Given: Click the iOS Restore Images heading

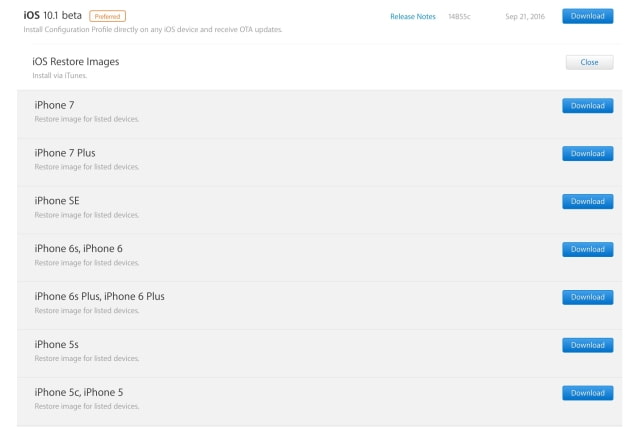Looking at the screenshot, I should pos(76,62).
